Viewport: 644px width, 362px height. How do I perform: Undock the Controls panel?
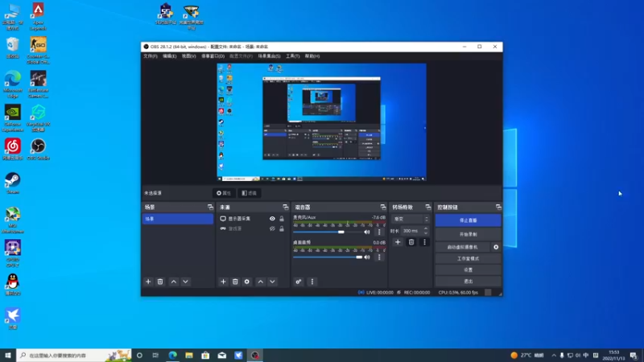498,208
